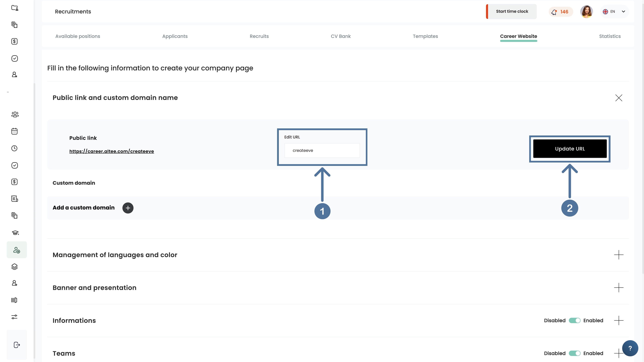644x362 pixels.
Task: Open the folder-with-person icon in the sidebar
Action: point(15,8)
